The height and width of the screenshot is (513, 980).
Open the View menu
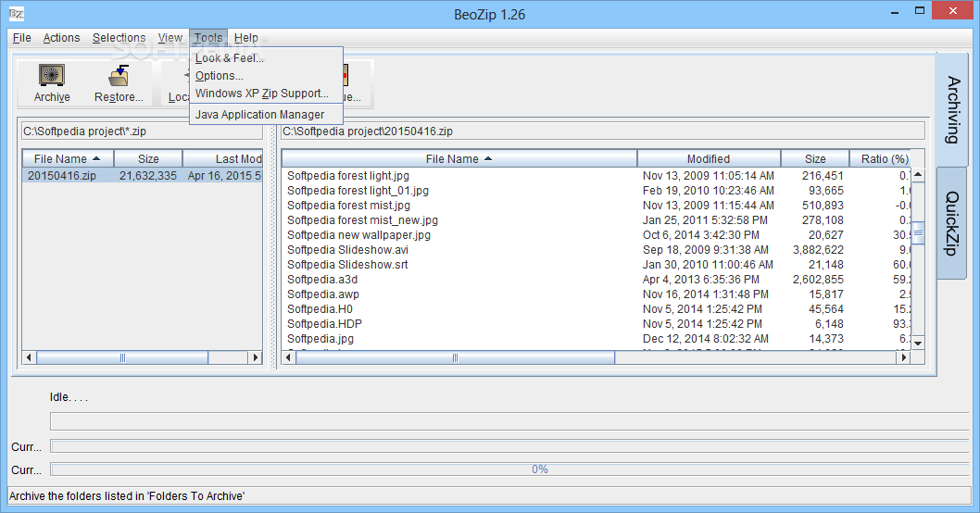(170, 37)
